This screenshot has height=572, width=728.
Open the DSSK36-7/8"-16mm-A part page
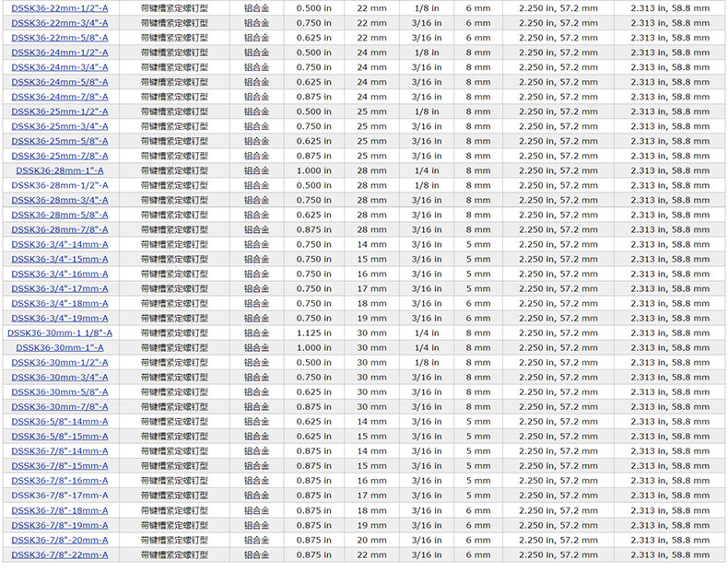click(x=60, y=480)
